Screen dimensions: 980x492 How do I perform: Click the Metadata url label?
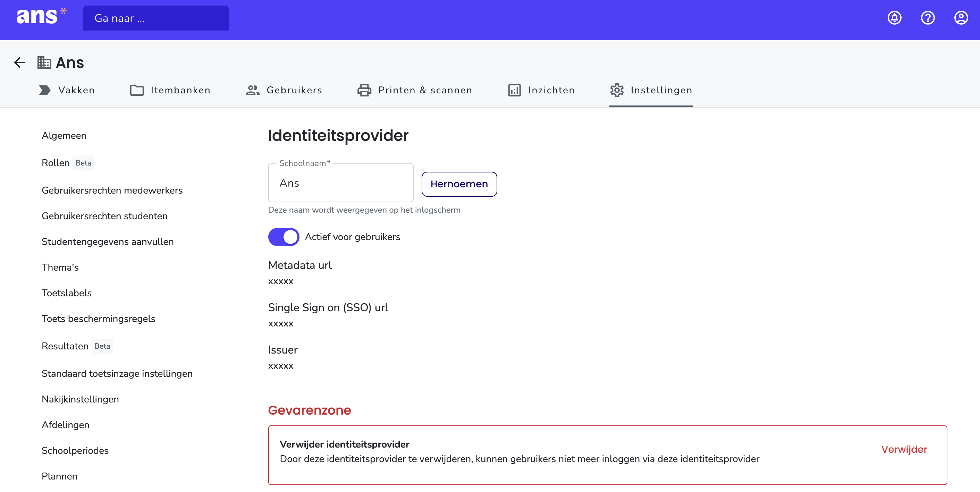point(300,265)
